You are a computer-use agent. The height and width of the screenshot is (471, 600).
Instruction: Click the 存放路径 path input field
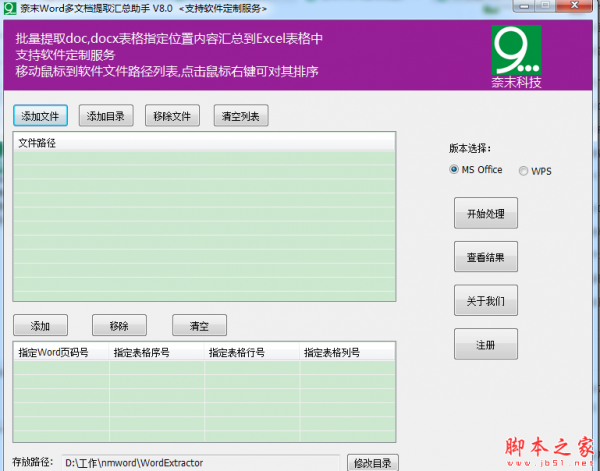pos(201,463)
